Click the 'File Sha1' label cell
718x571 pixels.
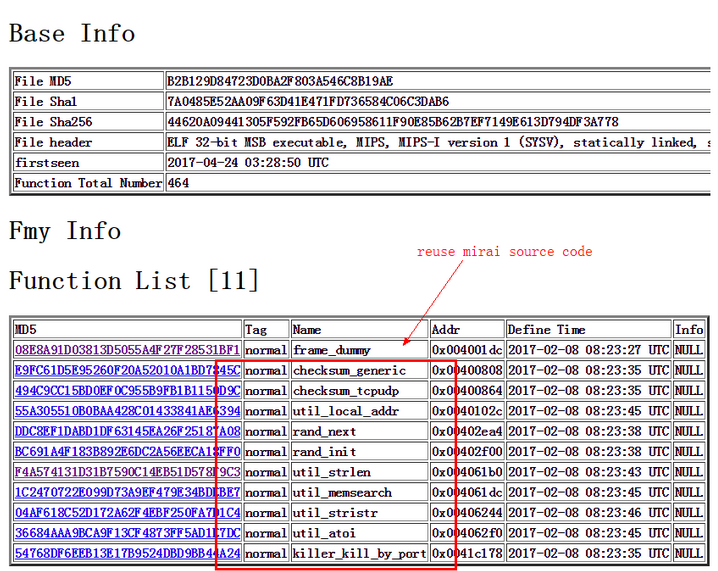pyautogui.click(x=88, y=101)
